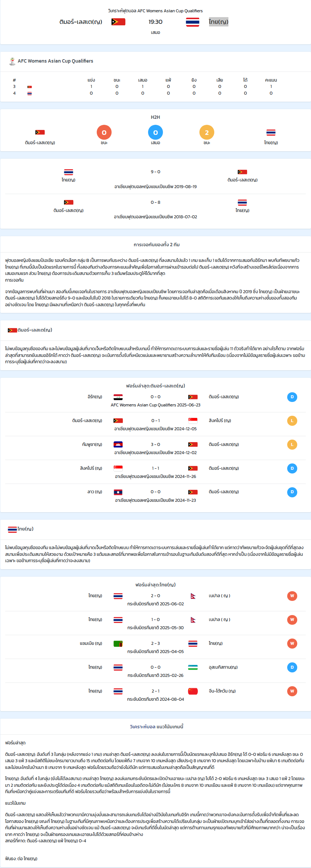Click the D badge for Uzbekistan match

pos(292,667)
